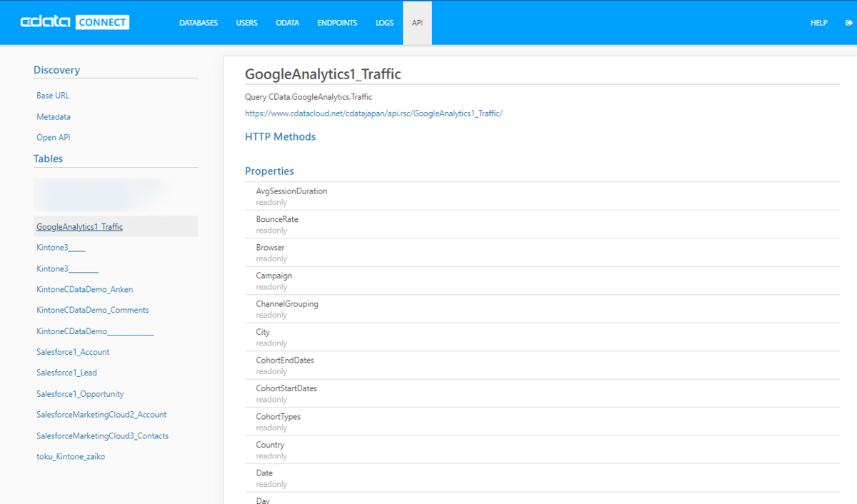Click the Query CData.GoogleAnalytics.Traffic description
857x504 pixels.
click(x=309, y=97)
